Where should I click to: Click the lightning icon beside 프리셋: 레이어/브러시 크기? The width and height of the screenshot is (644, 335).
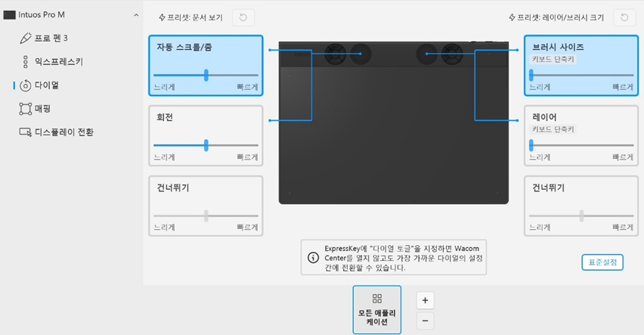512,17
